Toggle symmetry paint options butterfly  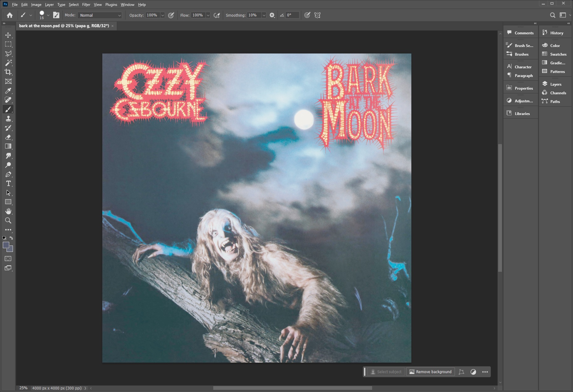point(317,15)
